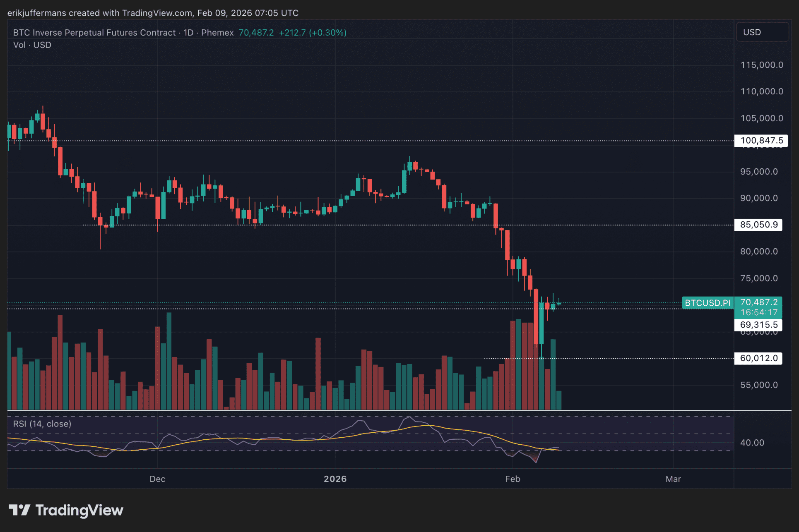Click the 2026 label on time axis
This screenshot has width=799, height=532.
(x=335, y=479)
